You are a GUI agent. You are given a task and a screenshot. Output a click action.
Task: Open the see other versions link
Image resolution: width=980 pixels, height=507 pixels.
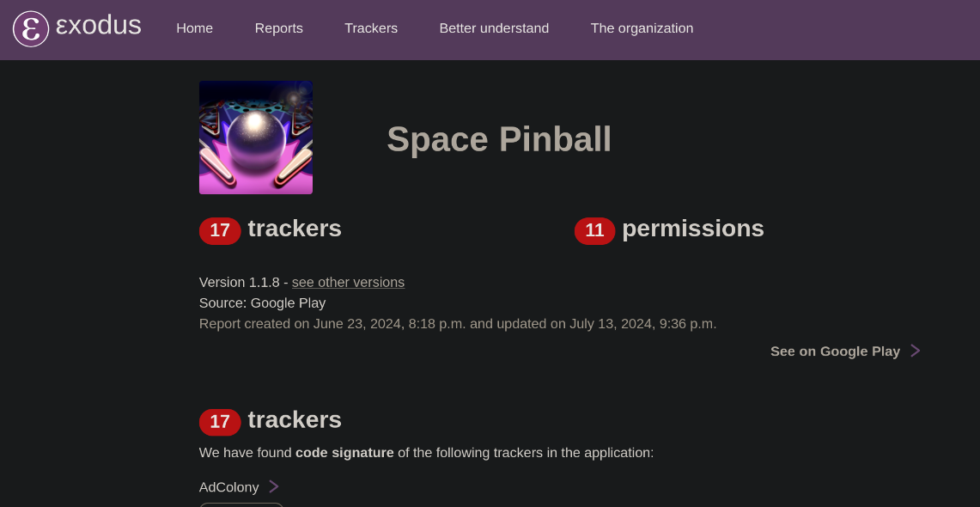(x=348, y=282)
